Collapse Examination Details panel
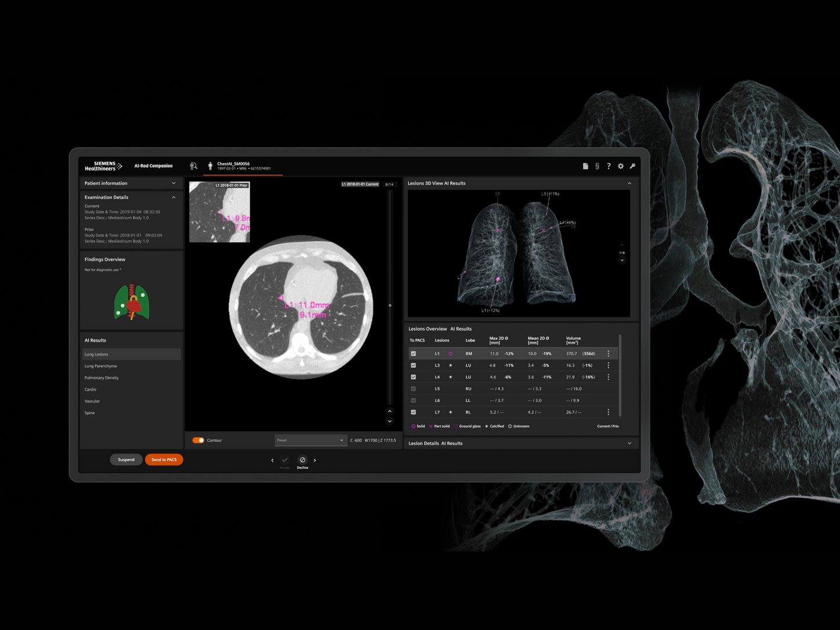Image resolution: width=840 pixels, height=630 pixels. tap(173, 197)
